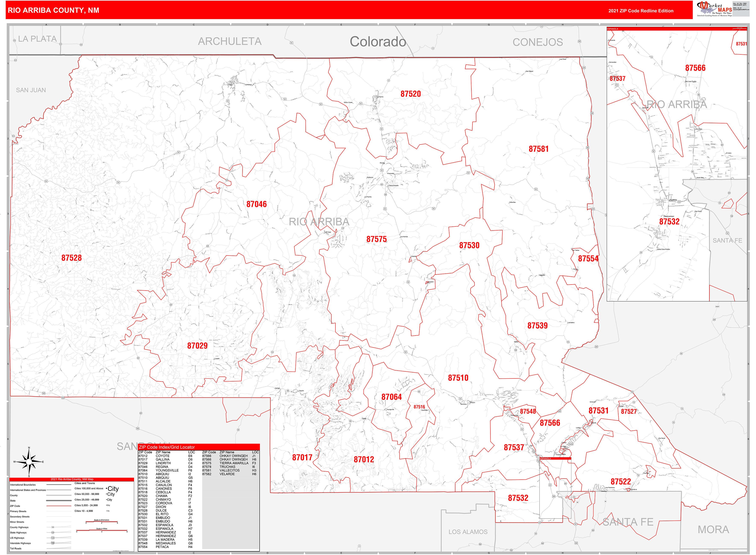
Task: Select ZIP code label 87520 near Colorado border
Action: [x=411, y=94]
